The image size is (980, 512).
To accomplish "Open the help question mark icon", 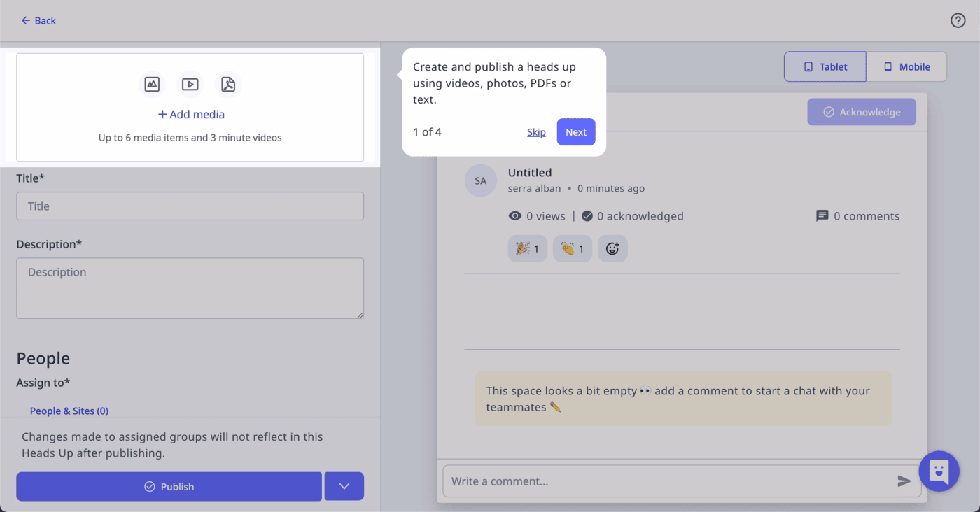I will click(x=958, y=20).
